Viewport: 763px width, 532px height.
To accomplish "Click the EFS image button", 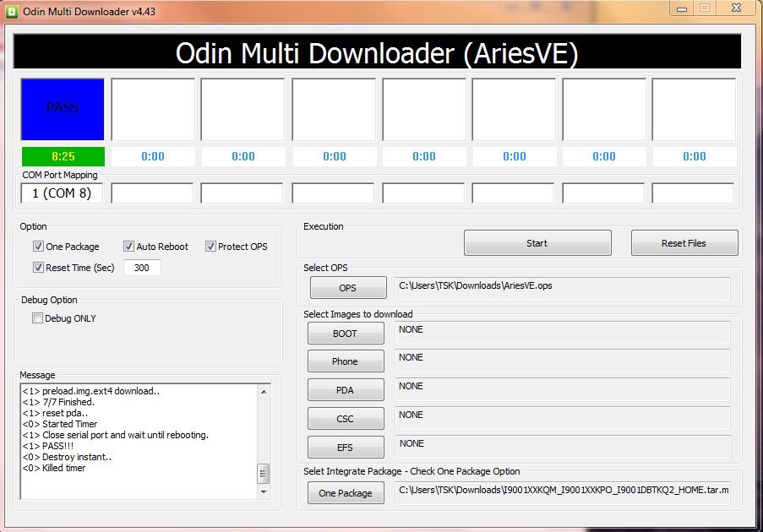I will [x=346, y=448].
